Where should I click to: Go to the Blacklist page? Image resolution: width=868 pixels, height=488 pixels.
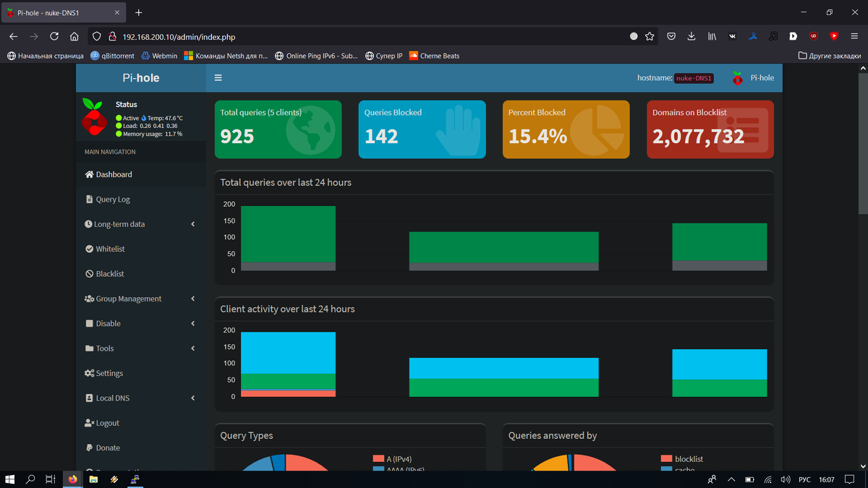pos(141,273)
